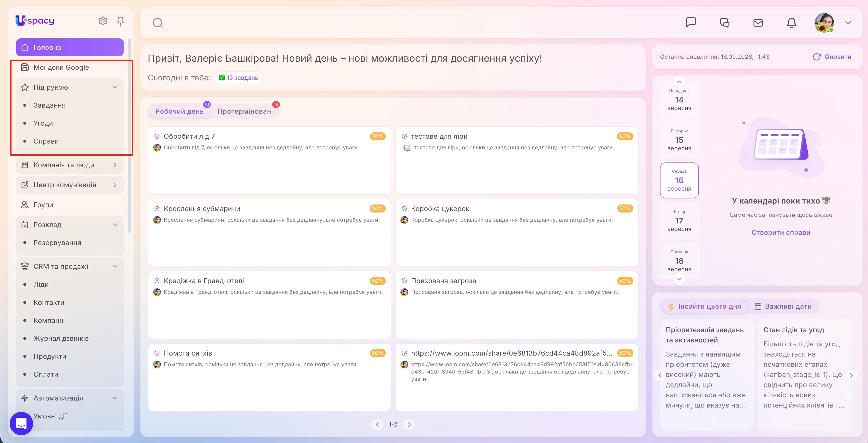The height and width of the screenshot is (443, 868).
Task: Move calendar days up with top chevron
Action: pyautogui.click(x=679, y=82)
